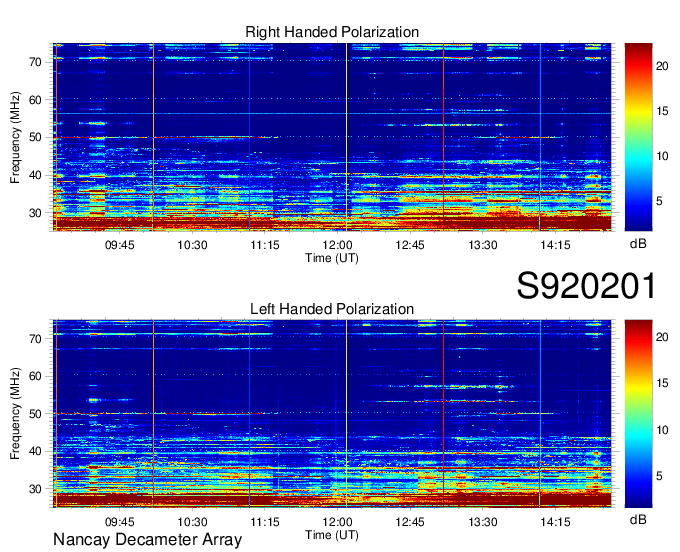680x552 pixels.
Task: Click the 70 MHz label on upper plot
Action: tap(36, 62)
